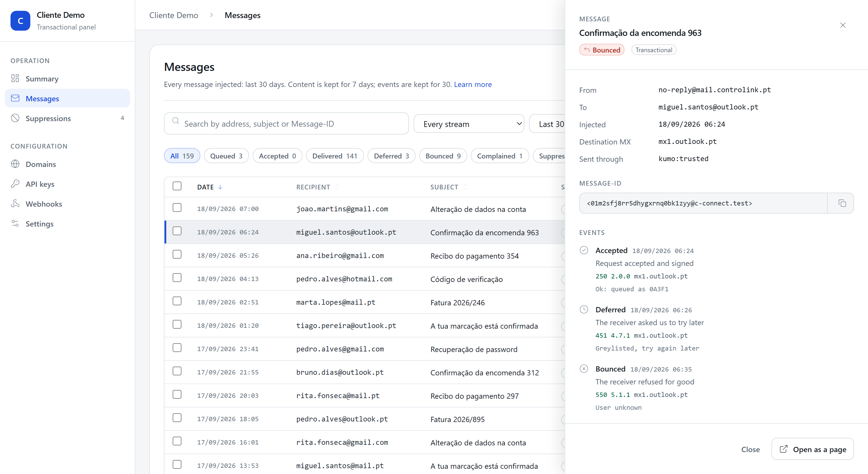Select the Bounced 9 filter tab
The width and height of the screenshot is (868, 474).
pyautogui.click(x=443, y=156)
